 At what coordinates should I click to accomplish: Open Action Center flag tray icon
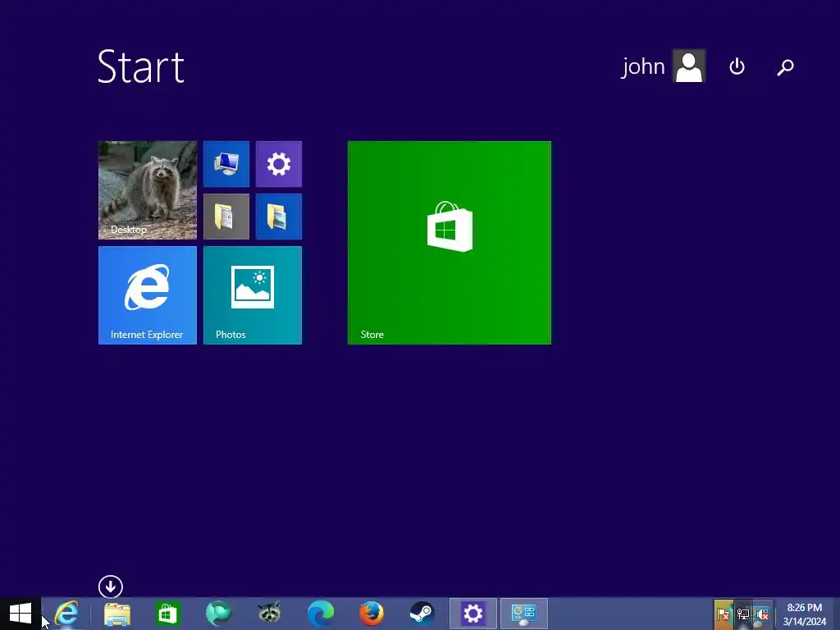724,614
